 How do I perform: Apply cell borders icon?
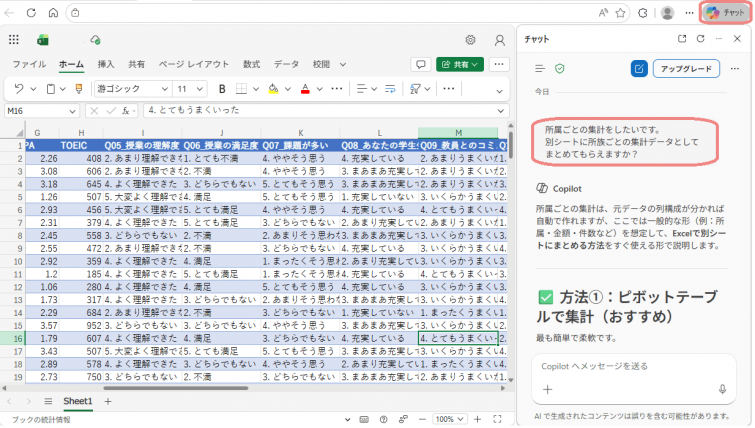pos(241,89)
